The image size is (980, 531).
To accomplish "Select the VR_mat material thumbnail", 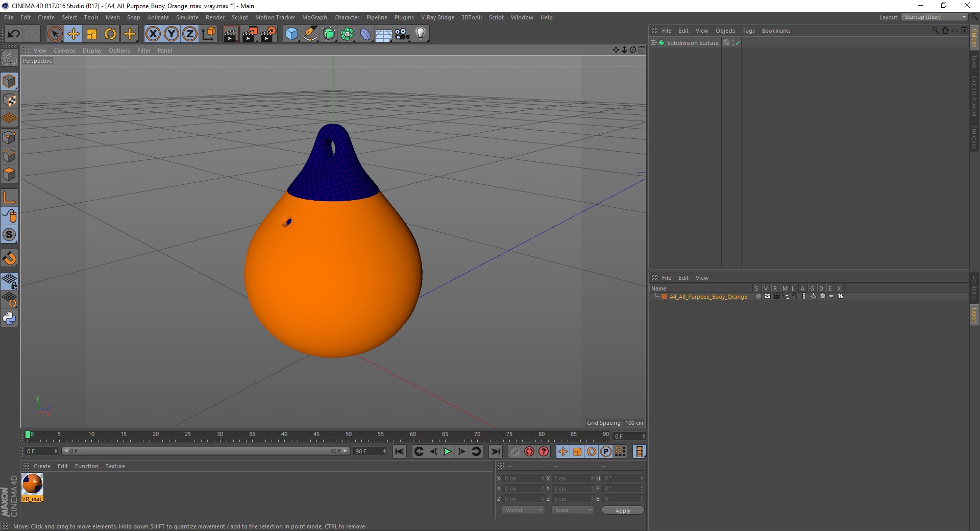I will [x=32, y=488].
